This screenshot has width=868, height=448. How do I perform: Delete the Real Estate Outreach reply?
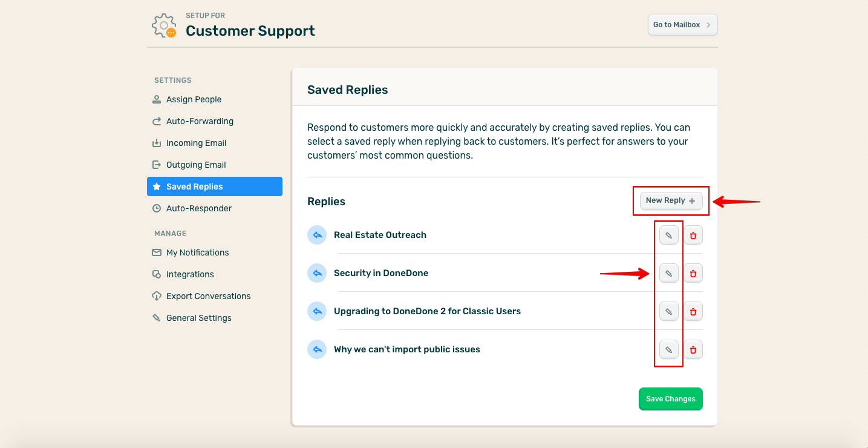[x=693, y=235]
